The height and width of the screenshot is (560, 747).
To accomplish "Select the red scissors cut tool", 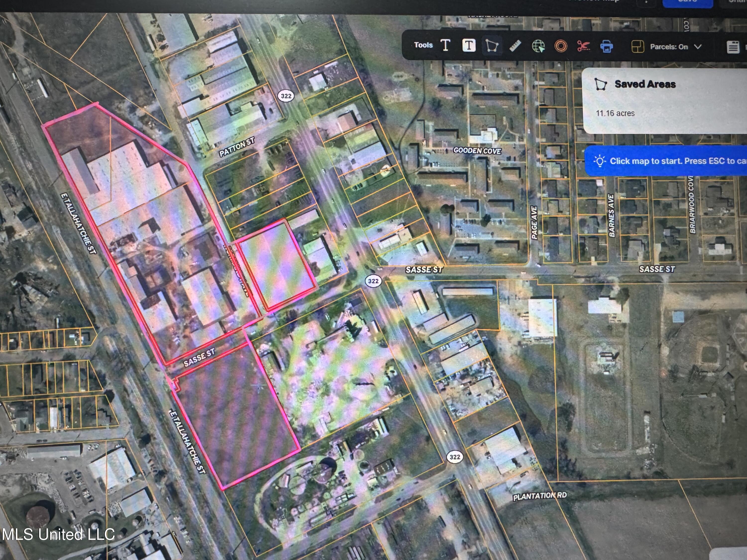I will click(584, 46).
